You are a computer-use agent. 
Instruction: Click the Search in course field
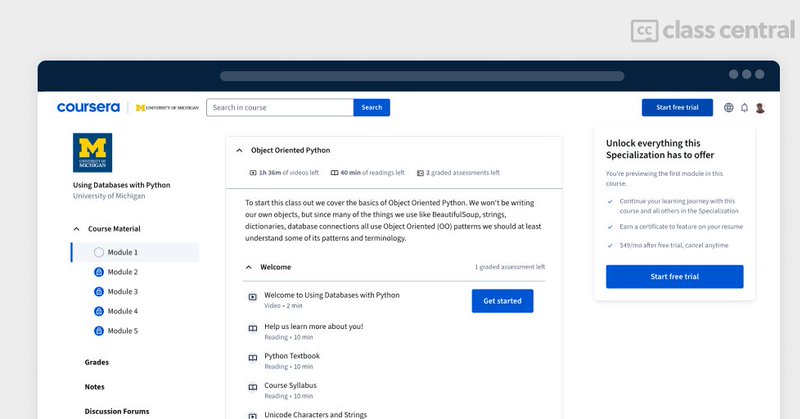tap(280, 108)
